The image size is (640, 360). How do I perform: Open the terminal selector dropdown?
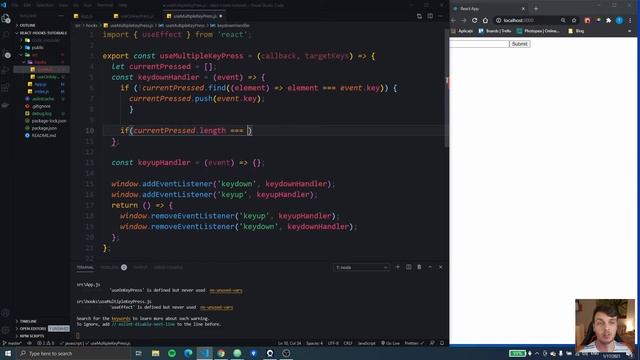[x=361, y=267]
